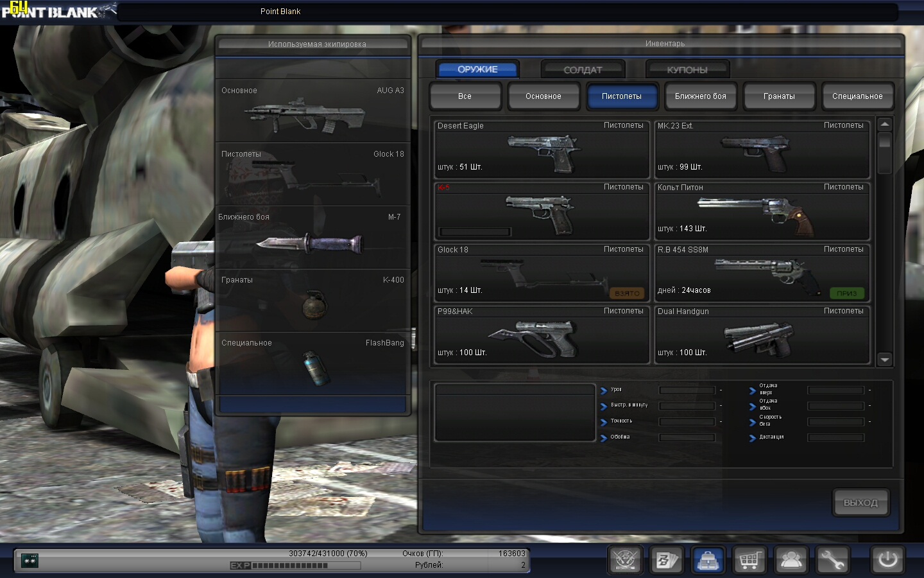This screenshot has width=924, height=578.
Task: Click the rank insignia beside the EXP bar
Action: point(30,560)
